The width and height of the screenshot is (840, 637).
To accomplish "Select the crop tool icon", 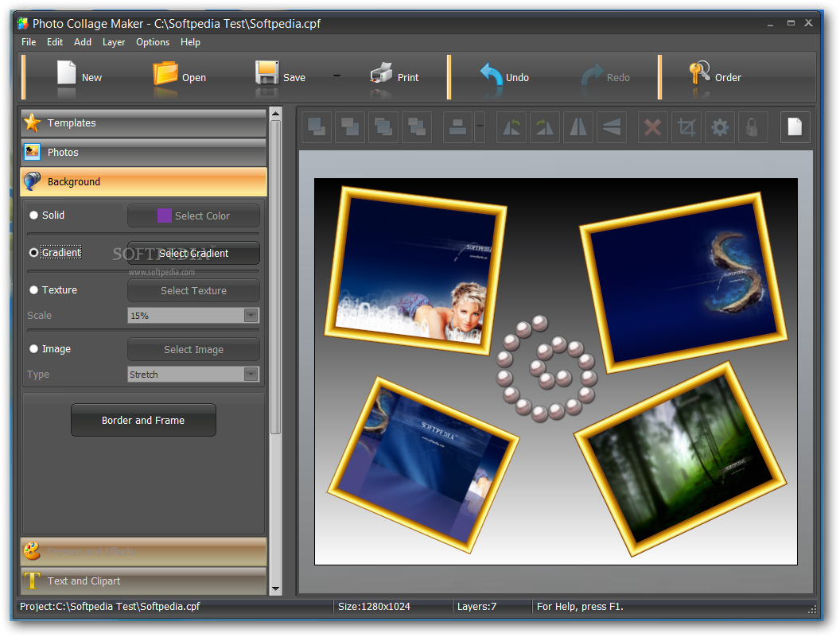I will pos(686,127).
